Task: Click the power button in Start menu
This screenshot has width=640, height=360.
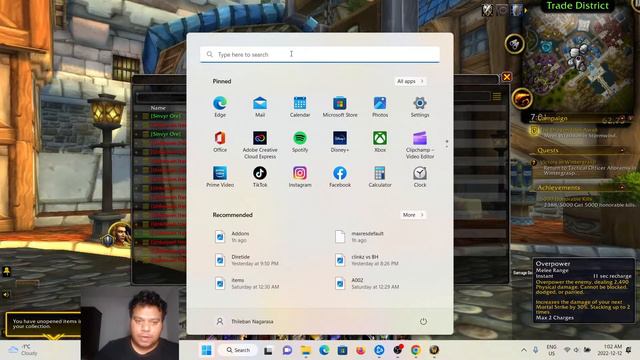Action: pos(423,321)
